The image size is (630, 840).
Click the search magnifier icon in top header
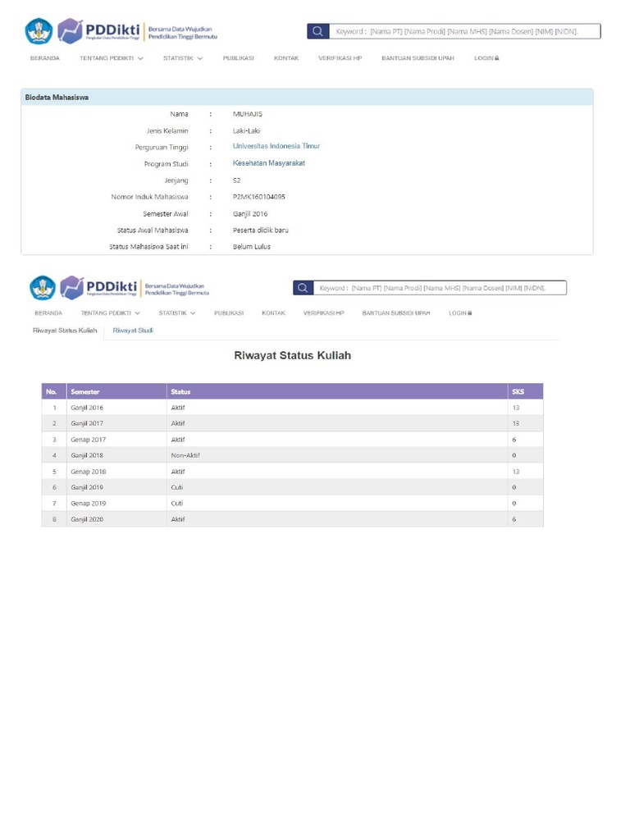317,31
